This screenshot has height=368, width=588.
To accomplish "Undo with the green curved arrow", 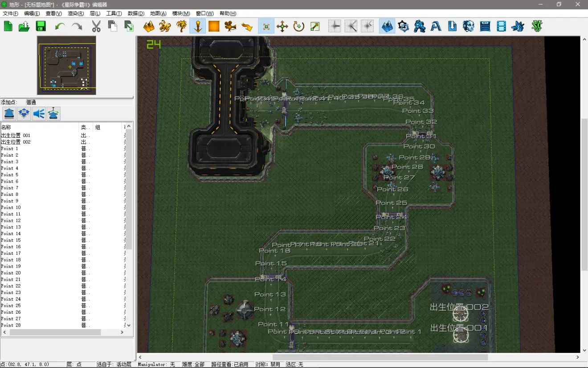I will pyautogui.click(x=60, y=26).
